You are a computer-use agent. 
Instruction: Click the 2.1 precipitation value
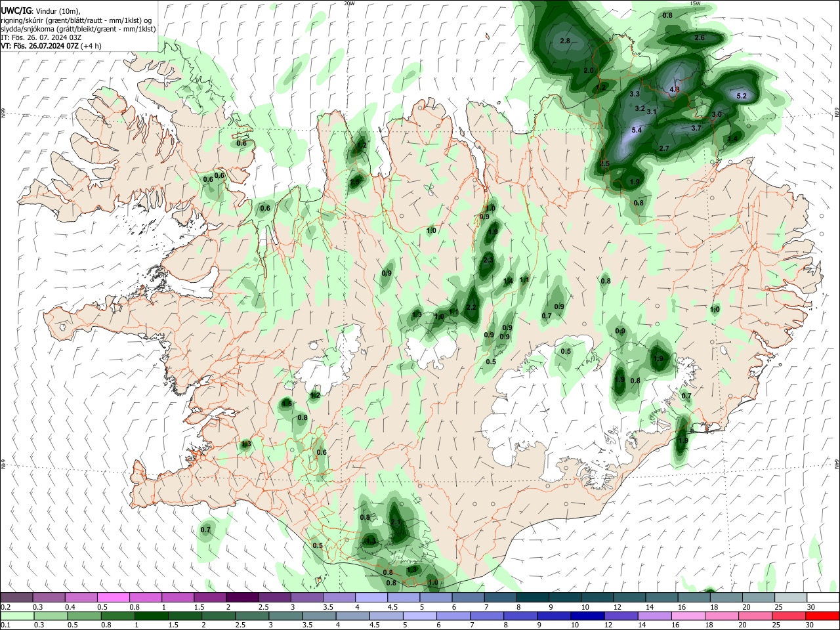[396, 522]
